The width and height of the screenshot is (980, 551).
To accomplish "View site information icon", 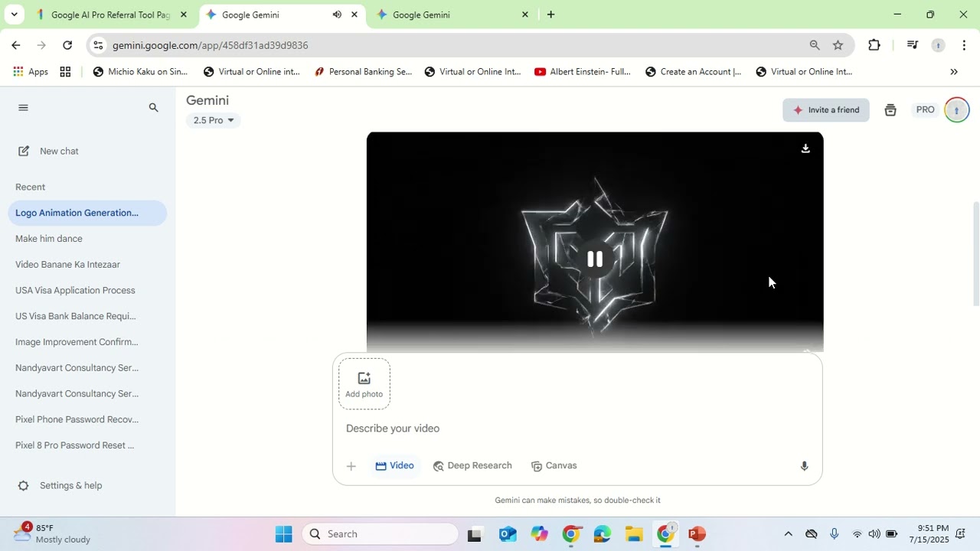I will [97, 45].
